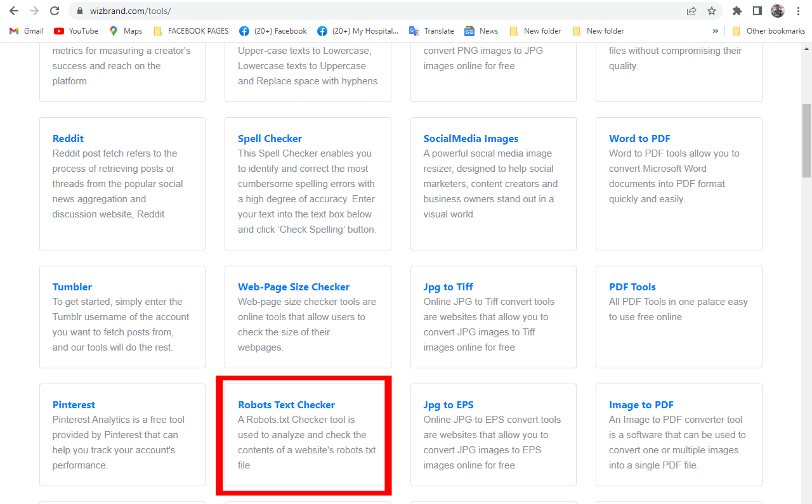The width and height of the screenshot is (812, 504).
Task: Click the padlock site information icon
Action: (80, 11)
